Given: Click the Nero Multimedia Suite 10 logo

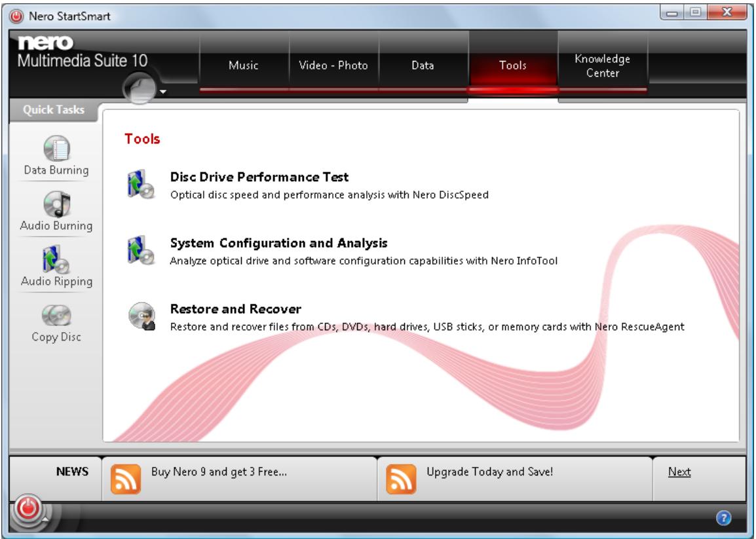Looking at the screenshot, I should [83, 52].
